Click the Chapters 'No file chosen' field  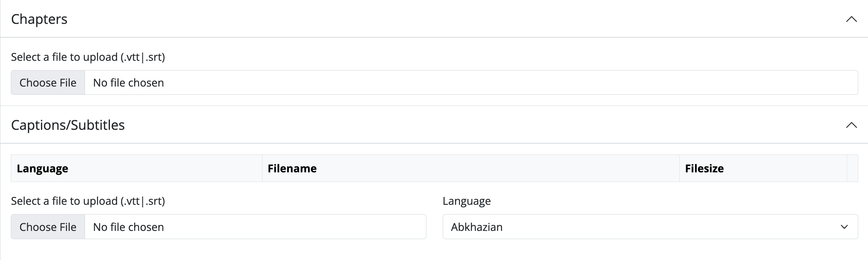(447, 83)
